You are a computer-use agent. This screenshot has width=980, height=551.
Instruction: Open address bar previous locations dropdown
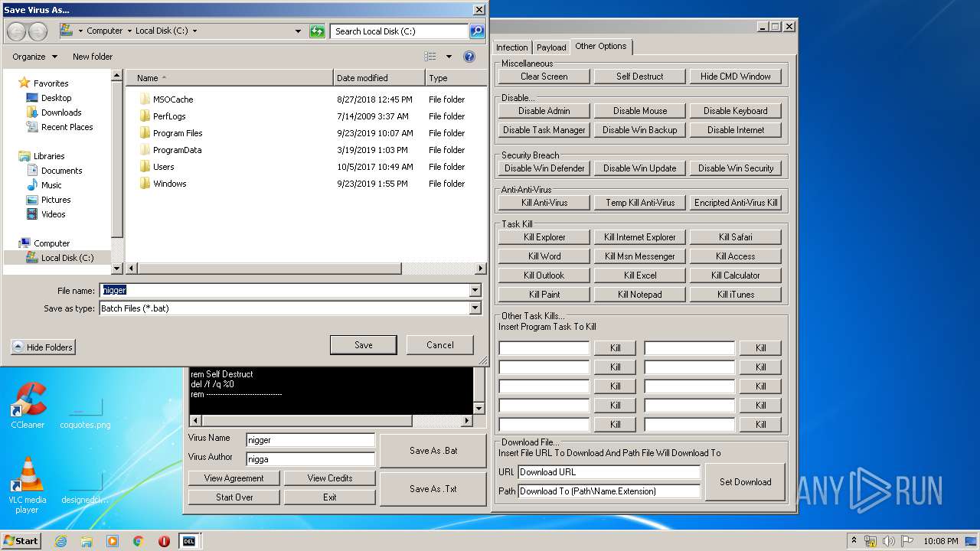(298, 31)
